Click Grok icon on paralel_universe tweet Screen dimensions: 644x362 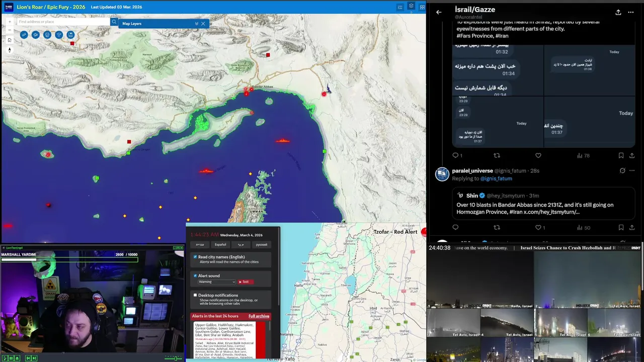[x=622, y=170]
